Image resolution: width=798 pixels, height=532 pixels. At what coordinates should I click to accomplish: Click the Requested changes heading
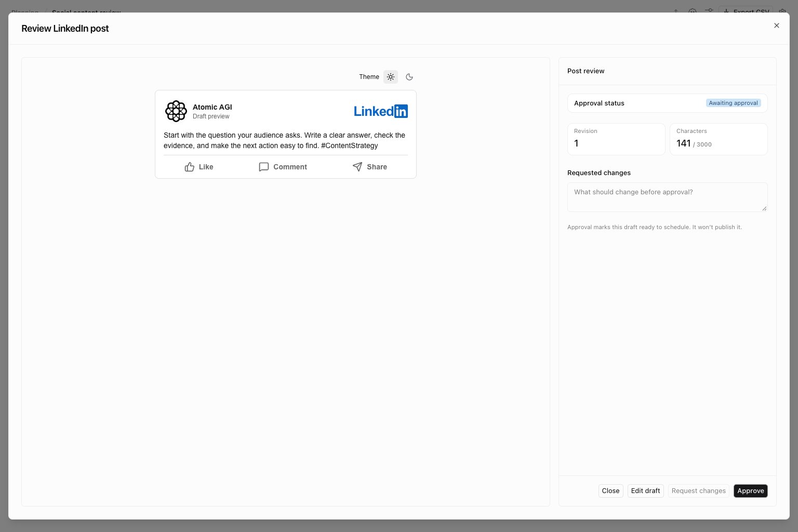pyautogui.click(x=599, y=173)
